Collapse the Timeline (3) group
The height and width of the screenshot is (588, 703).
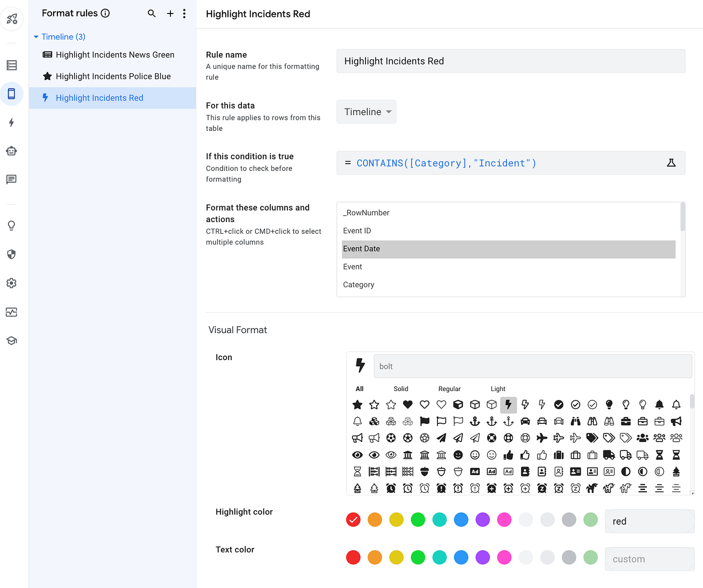point(36,37)
